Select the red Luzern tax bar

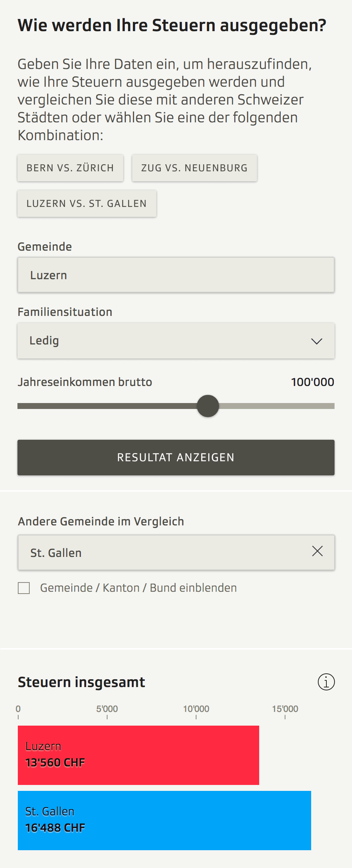coord(138,755)
